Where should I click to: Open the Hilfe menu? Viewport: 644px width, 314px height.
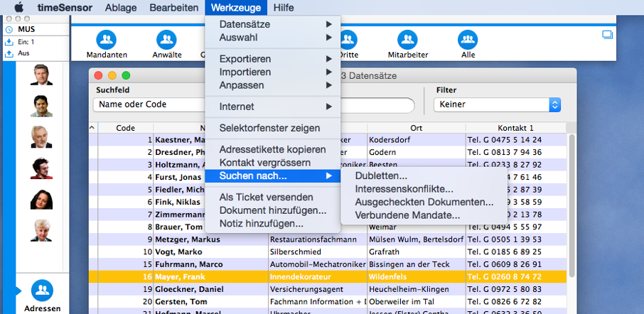(x=284, y=7)
